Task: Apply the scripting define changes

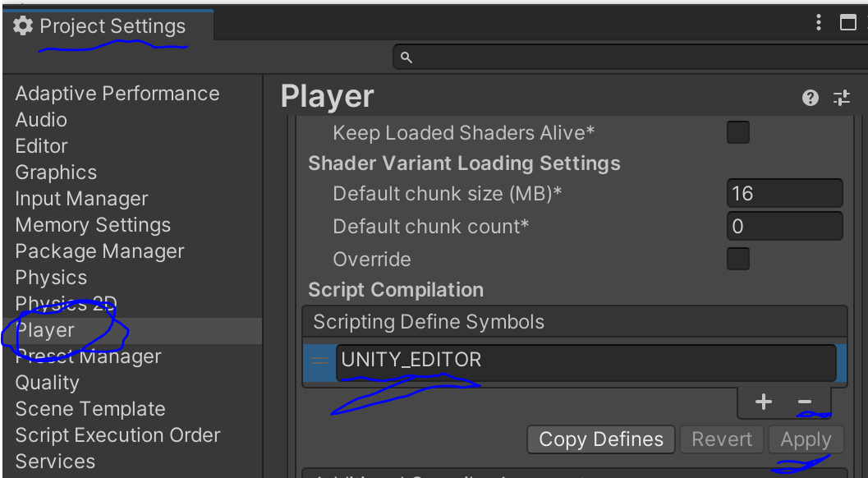Action: [x=806, y=439]
